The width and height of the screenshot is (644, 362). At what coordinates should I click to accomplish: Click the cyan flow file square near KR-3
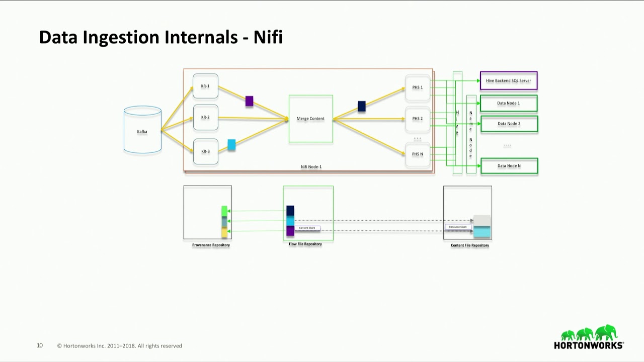[231, 145]
